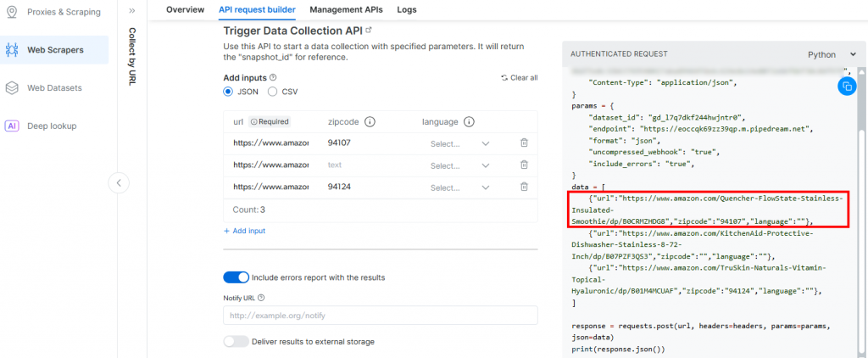
Task: Switch to the Management APIs tab
Action: (346, 10)
